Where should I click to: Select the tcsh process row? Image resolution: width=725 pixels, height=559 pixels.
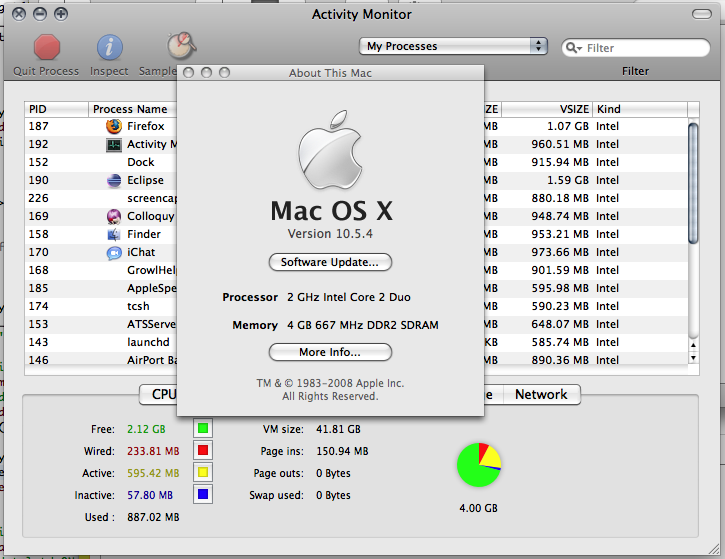pyautogui.click(x=101, y=306)
